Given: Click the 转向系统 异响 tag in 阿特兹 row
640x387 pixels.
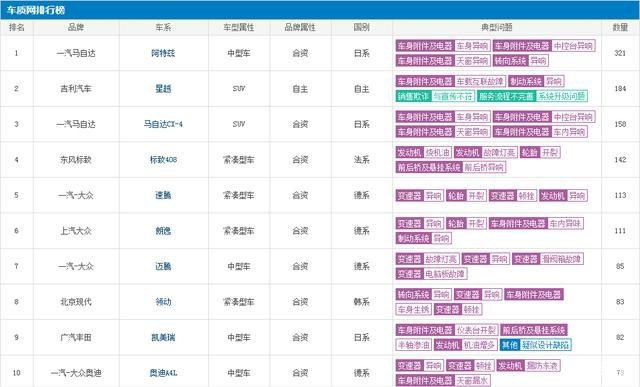Looking at the screenshot, I should pos(520,61).
